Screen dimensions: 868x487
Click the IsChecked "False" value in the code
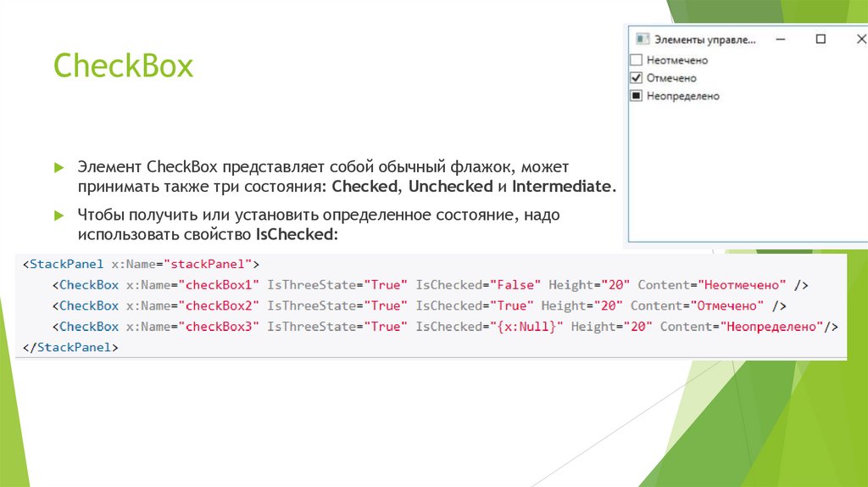tap(515, 285)
